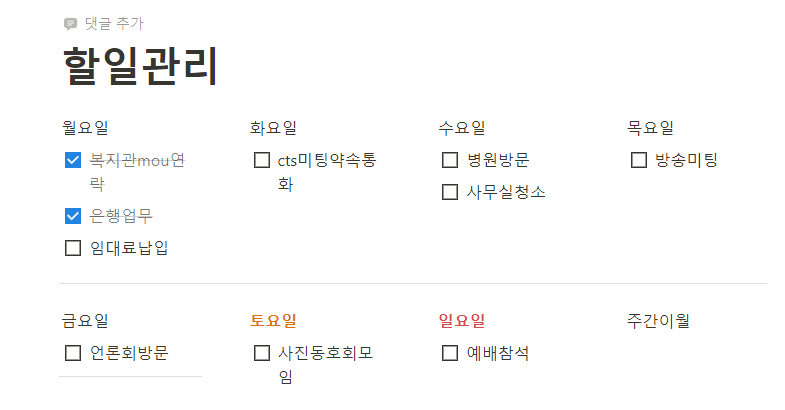Click the comment bubble icon beside 댓글 추가

(x=71, y=24)
